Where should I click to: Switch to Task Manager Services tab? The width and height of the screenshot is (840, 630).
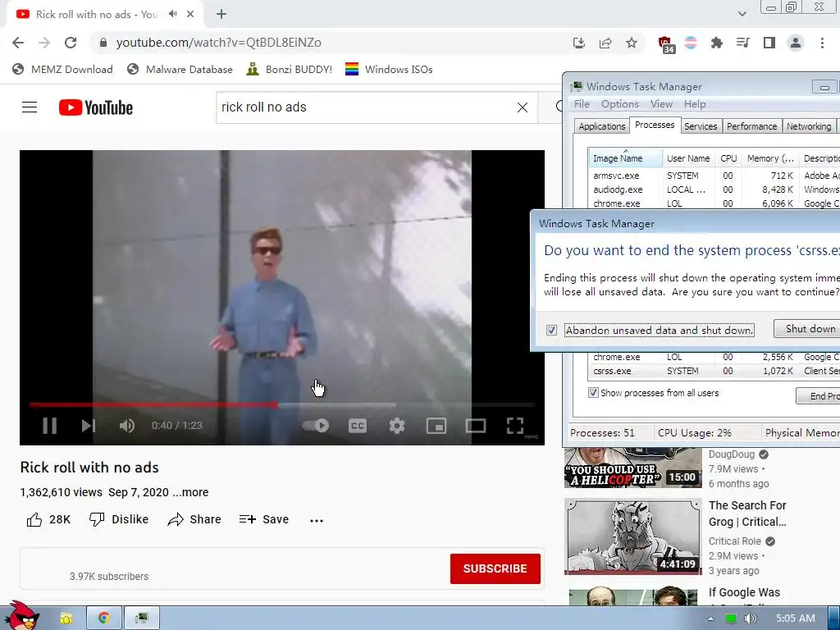tap(701, 126)
